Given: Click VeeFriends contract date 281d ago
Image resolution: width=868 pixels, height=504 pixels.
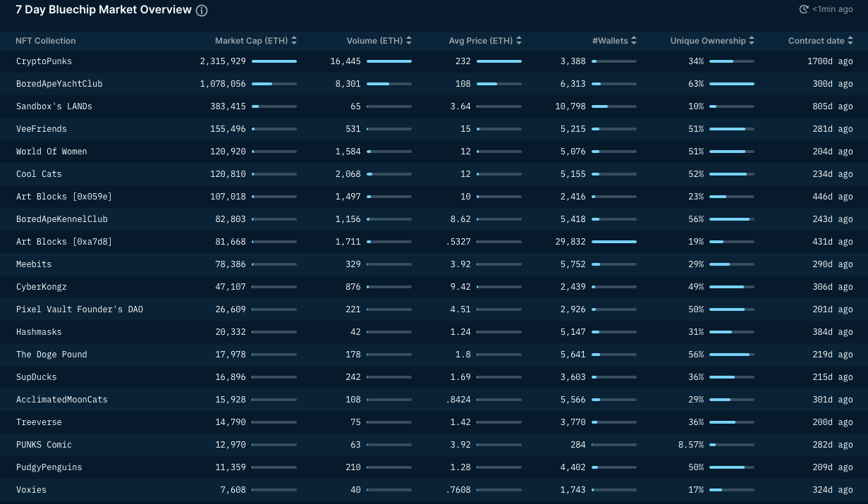Looking at the screenshot, I should (x=832, y=129).
